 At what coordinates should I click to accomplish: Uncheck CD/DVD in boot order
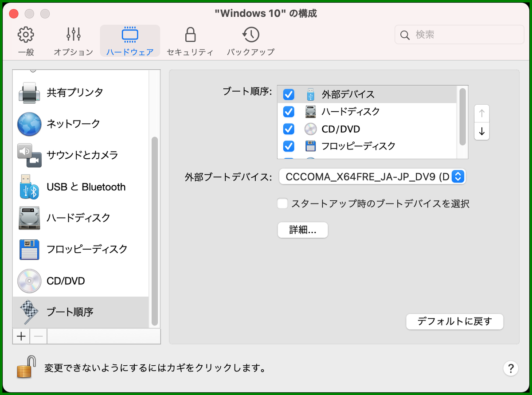pos(289,129)
